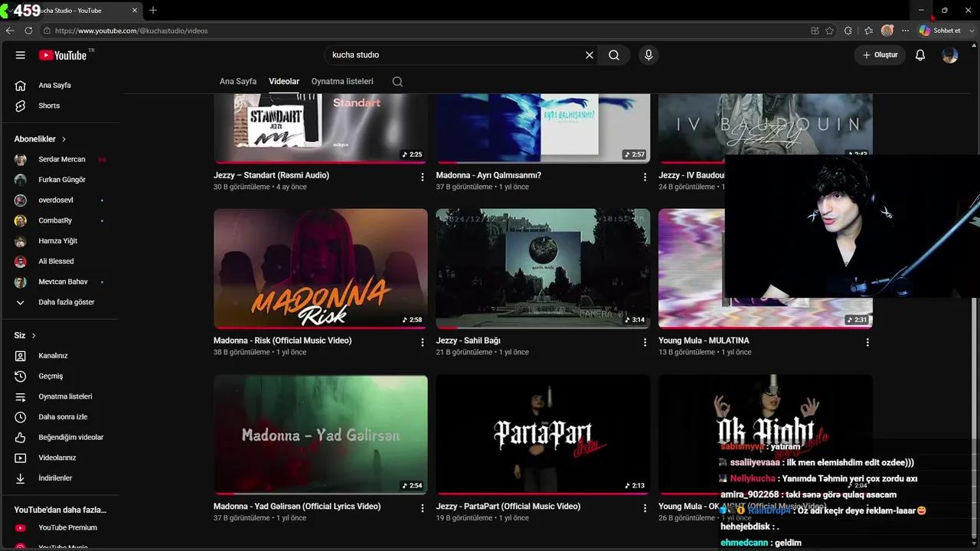Reload the page with the refresh button

28,31
